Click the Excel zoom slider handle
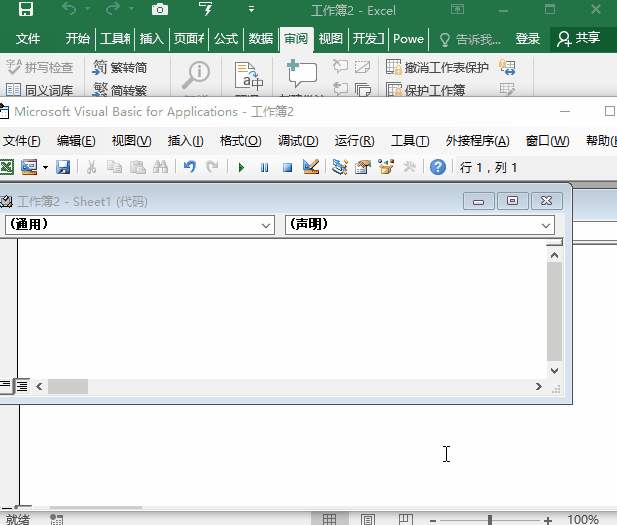The width and height of the screenshot is (617, 525). coord(490,520)
